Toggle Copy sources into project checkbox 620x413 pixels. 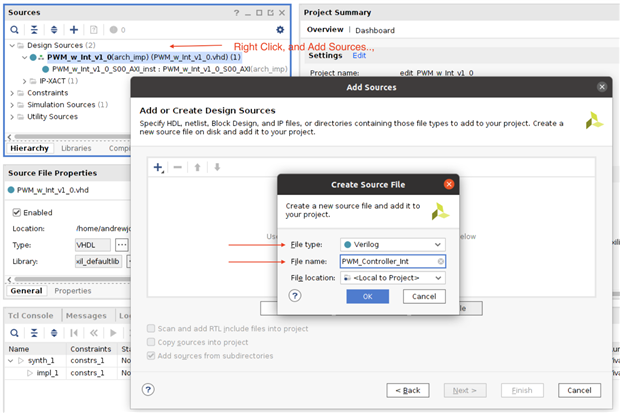point(151,342)
